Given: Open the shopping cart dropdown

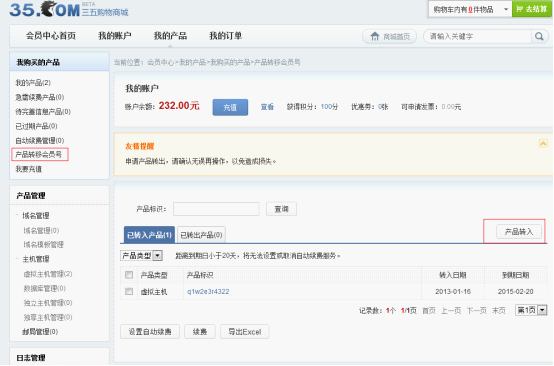Looking at the screenshot, I should coord(506,9).
